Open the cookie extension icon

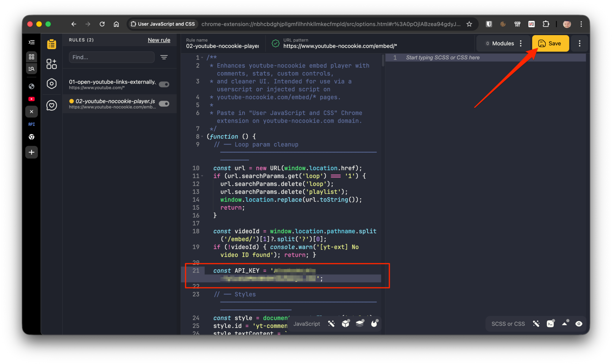503,24
